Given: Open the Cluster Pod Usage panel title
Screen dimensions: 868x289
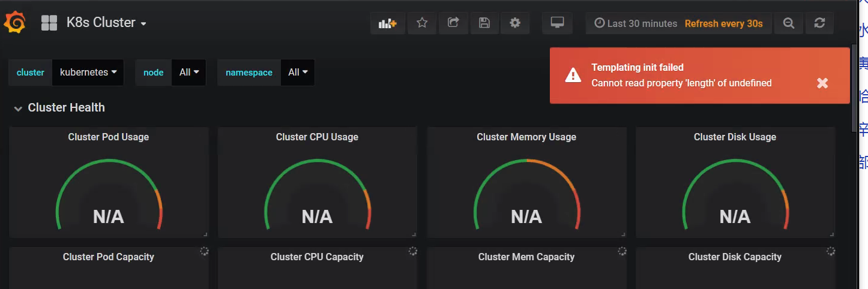Looking at the screenshot, I should point(109,137).
